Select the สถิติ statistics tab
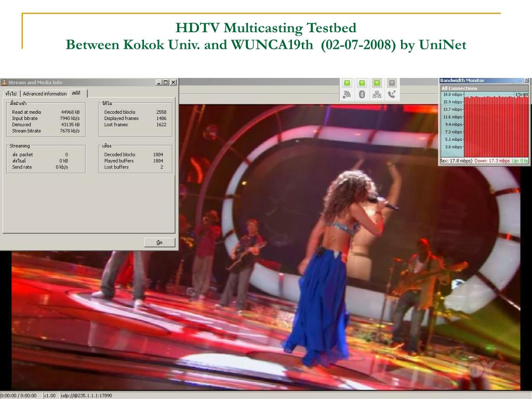This screenshot has width=532, height=399. pos(77,93)
